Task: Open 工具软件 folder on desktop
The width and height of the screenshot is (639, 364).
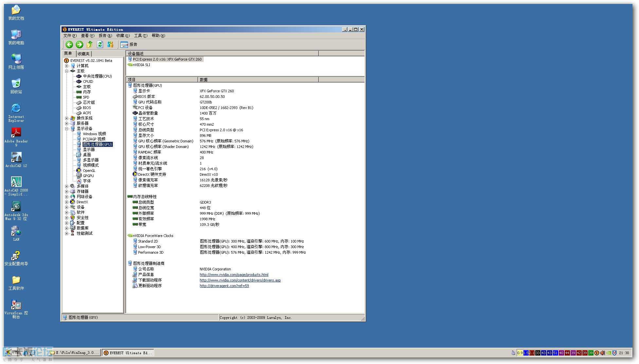Action: (x=16, y=282)
